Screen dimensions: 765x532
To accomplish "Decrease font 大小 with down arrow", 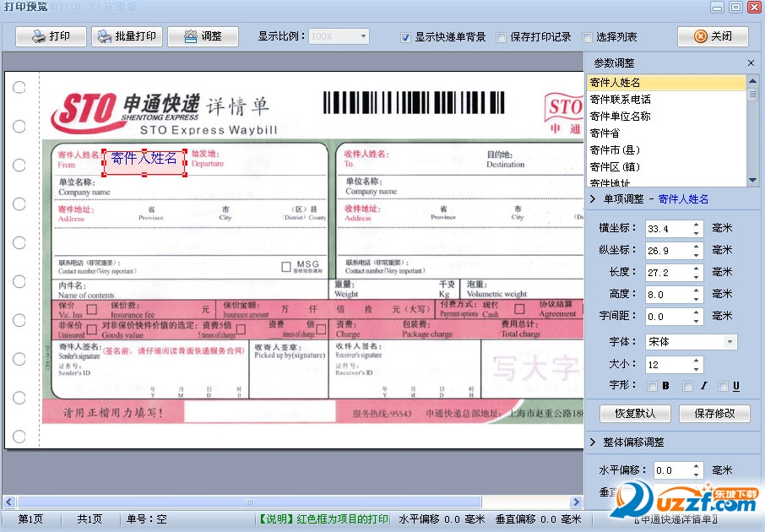I will [x=697, y=369].
